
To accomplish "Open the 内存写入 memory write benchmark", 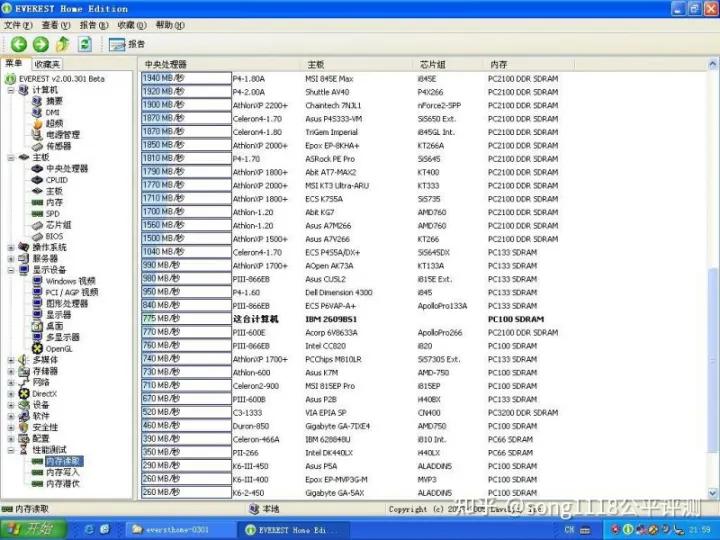I will point(62,472).
